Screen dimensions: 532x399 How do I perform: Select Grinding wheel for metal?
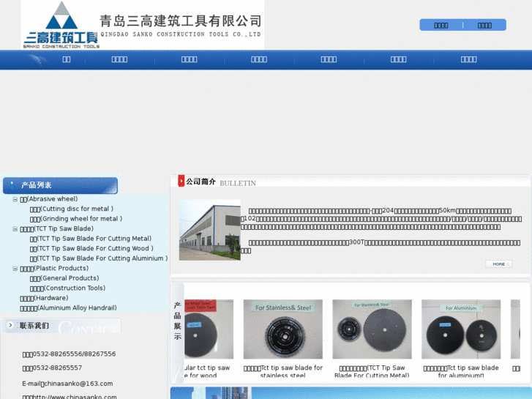pyautogui.click(x=75, y=219)
